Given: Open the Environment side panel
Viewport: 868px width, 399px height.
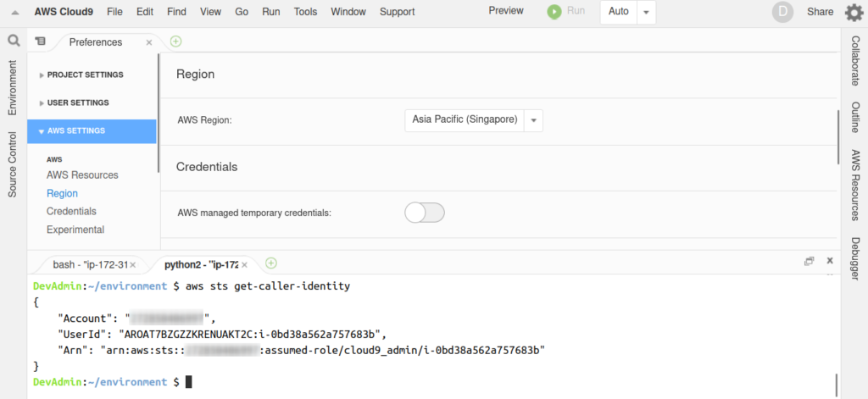Looking at the screenshot, I should (13, 88).
